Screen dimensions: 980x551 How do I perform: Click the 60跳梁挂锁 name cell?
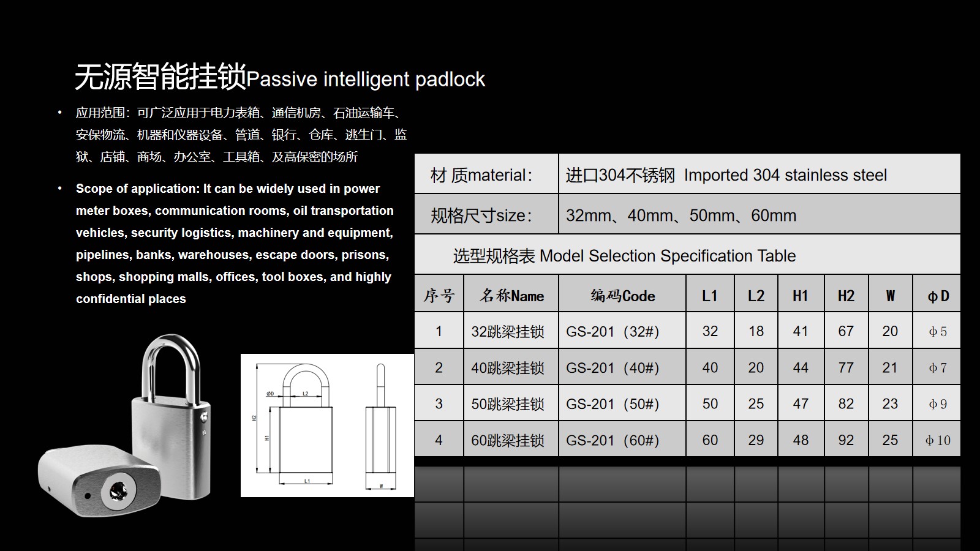pyautogui.click(x=508, y=440)
